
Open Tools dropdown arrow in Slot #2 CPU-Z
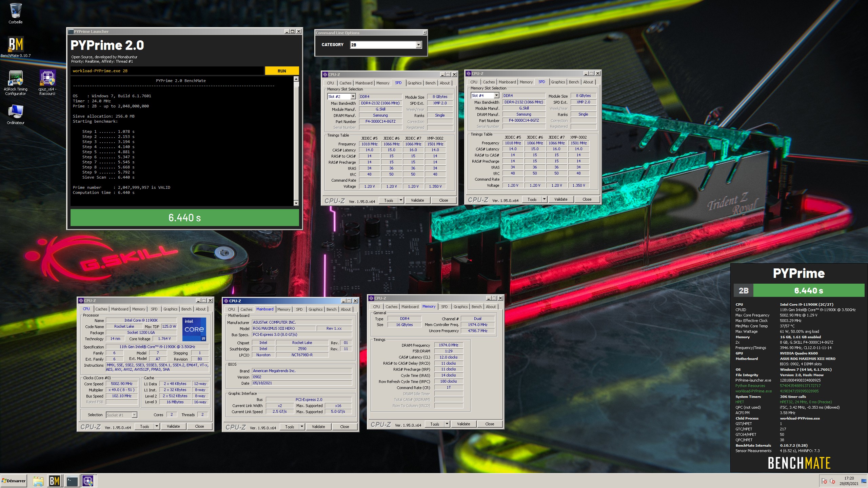tap(401, 200)
